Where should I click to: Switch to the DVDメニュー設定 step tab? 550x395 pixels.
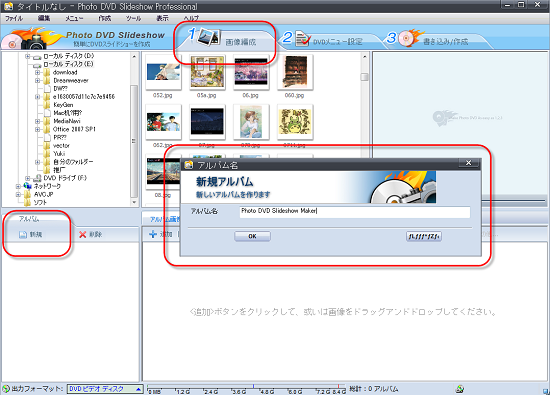tap(328, 41)
